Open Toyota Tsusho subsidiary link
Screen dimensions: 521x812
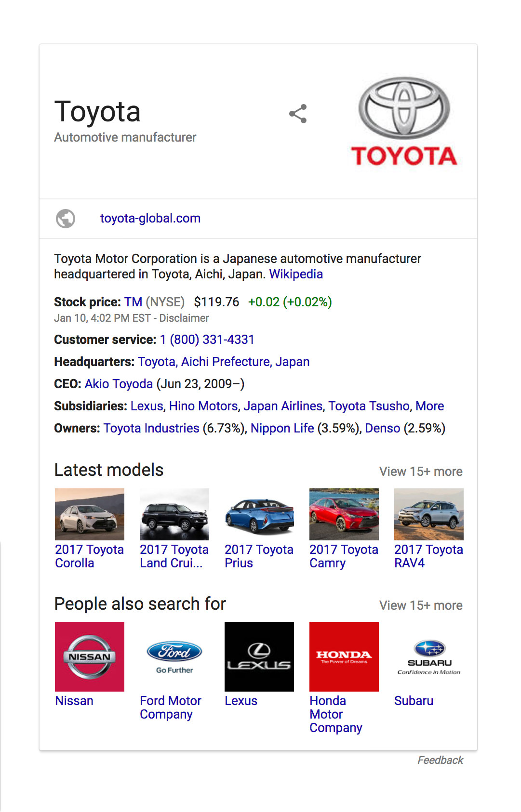(369, 406)
